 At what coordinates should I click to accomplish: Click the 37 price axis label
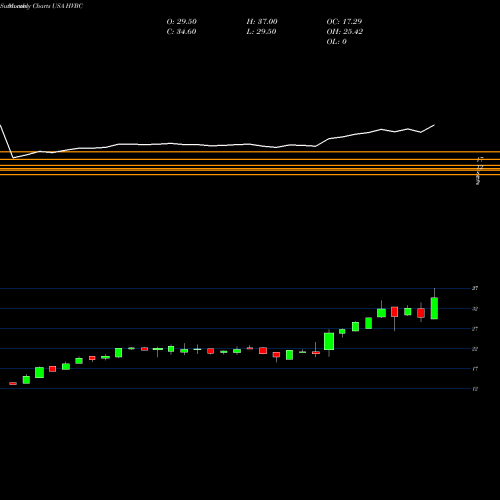coord(475,288)
